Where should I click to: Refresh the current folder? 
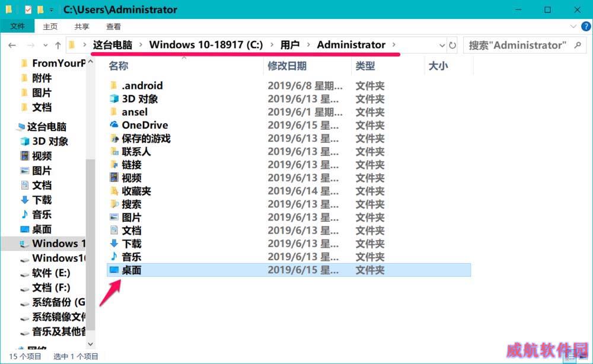coord(452,46)
